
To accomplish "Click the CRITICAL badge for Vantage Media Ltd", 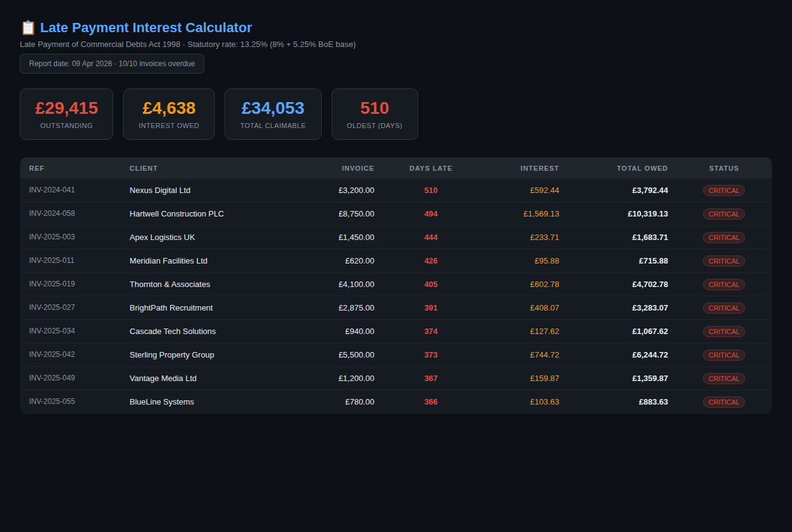I will pyautogui.click(x=723, y=379).
